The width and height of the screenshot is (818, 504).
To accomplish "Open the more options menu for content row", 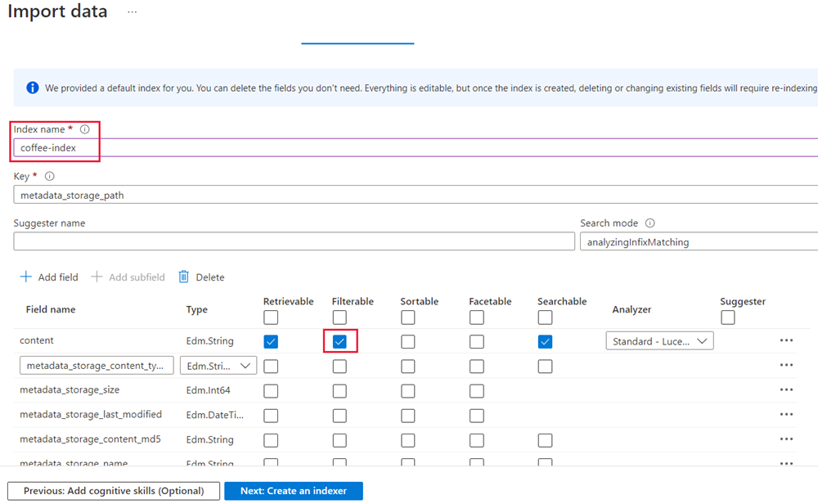I will tap(786, 340).
